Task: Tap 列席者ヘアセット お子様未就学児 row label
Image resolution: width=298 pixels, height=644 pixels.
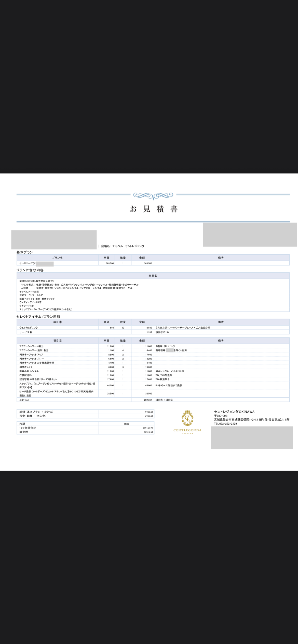Action: (37, 363)
